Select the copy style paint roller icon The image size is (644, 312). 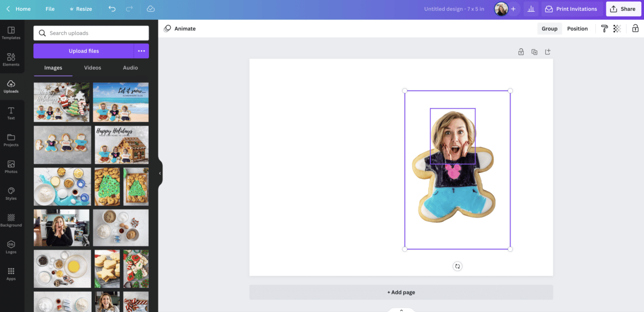[604, 29]
